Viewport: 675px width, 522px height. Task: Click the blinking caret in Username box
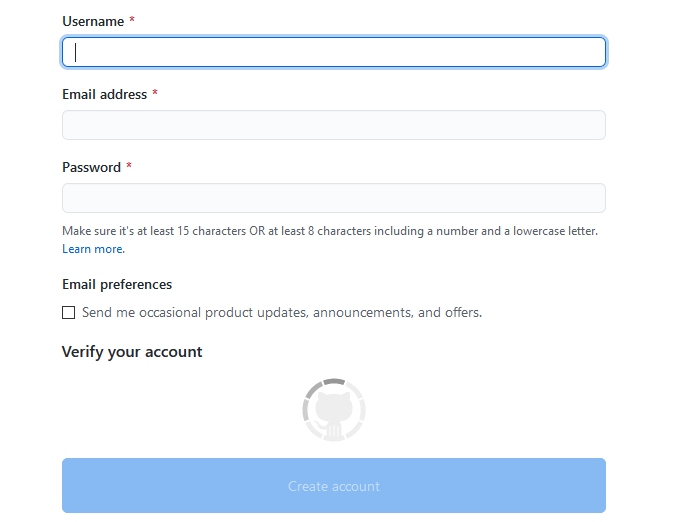point(75,52)
